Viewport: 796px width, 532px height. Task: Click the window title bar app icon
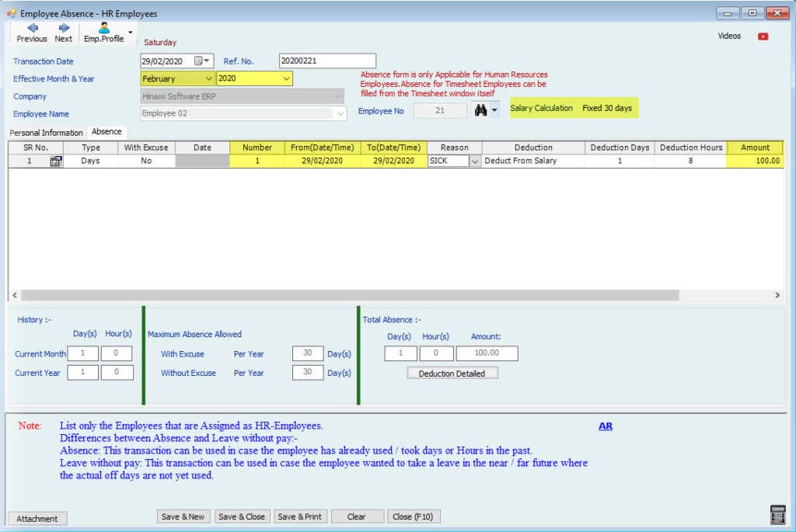point(11,14)
